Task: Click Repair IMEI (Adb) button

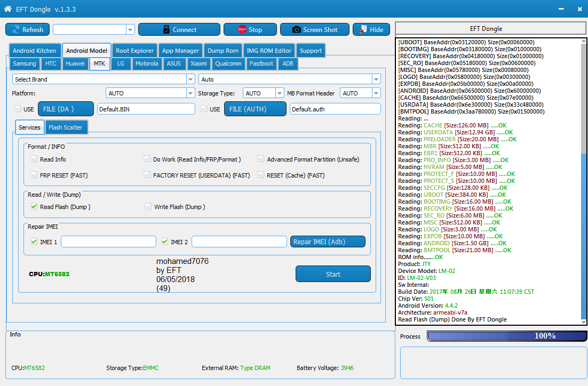Action: 328,242
